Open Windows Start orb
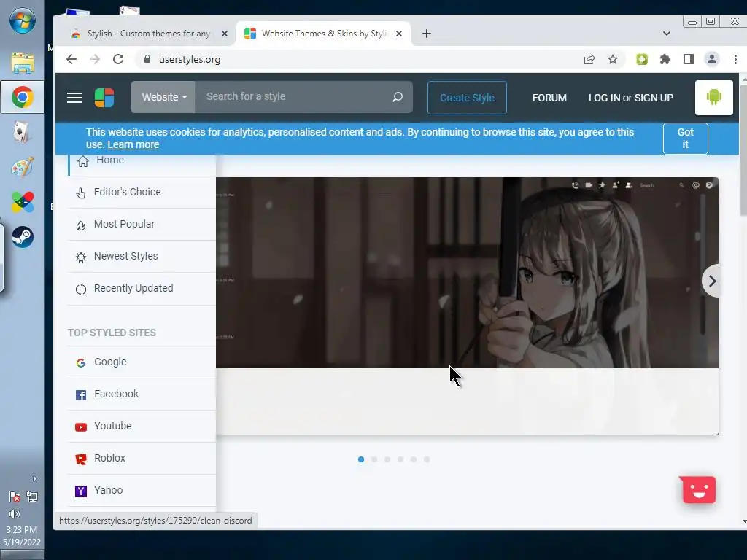 pyautogui.click(x=23, y=21)
